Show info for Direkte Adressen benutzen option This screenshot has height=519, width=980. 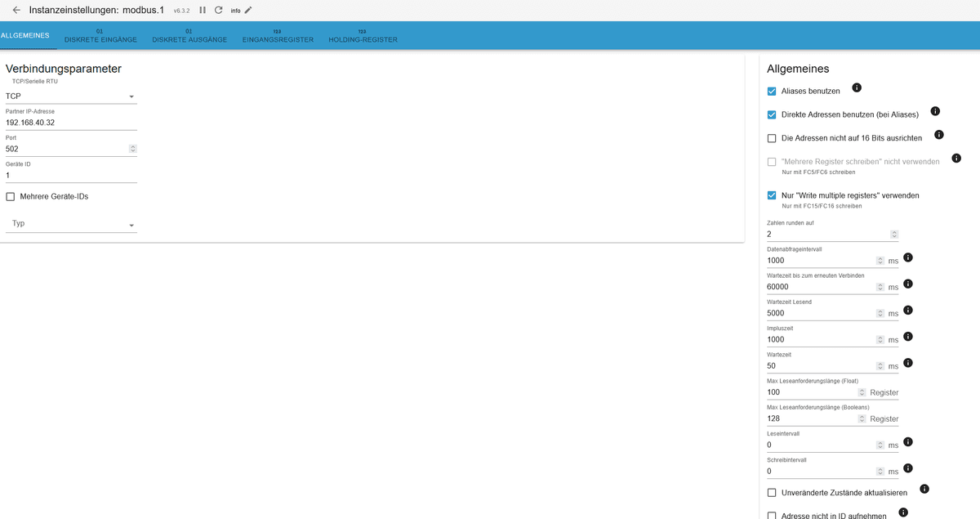tap(935, 110)
